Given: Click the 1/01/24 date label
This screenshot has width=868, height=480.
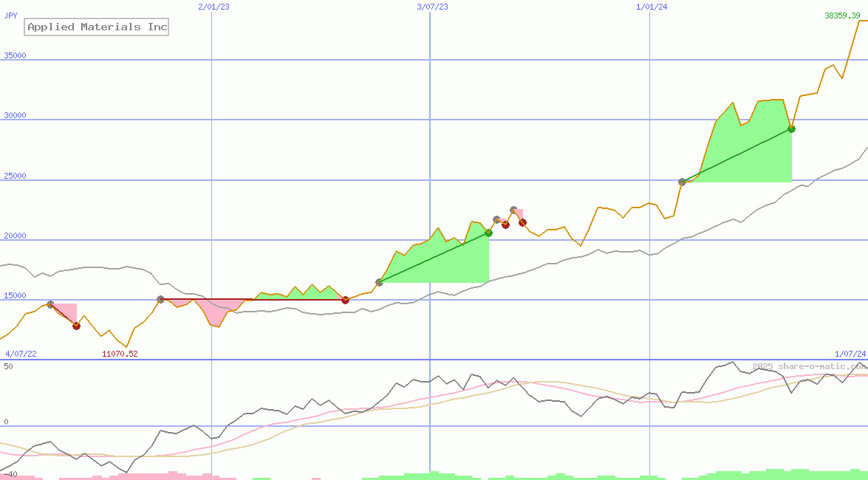Looking at the screenshot, I should point(652,7).
